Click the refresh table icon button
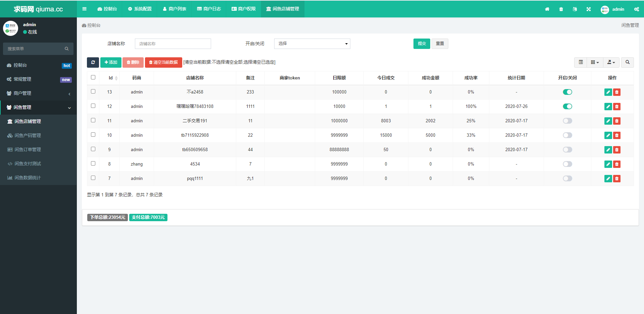 (x=93, y=62)
